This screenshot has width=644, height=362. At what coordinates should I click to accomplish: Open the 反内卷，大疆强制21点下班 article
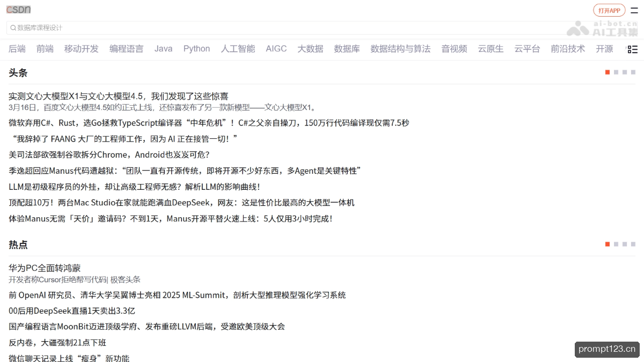(x=57, y=343)
